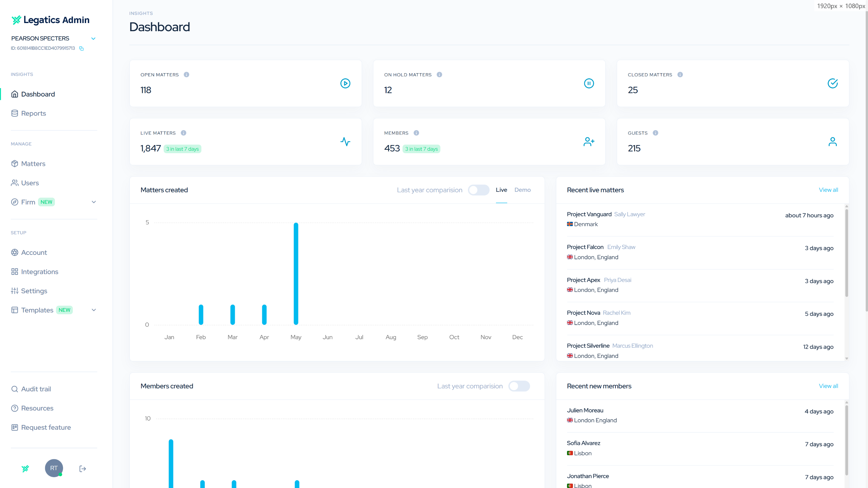Viewport: 868px width, 488px height.
Task: Click the activity pulse icon on Live Matters
Action: (x=345, y=142)
